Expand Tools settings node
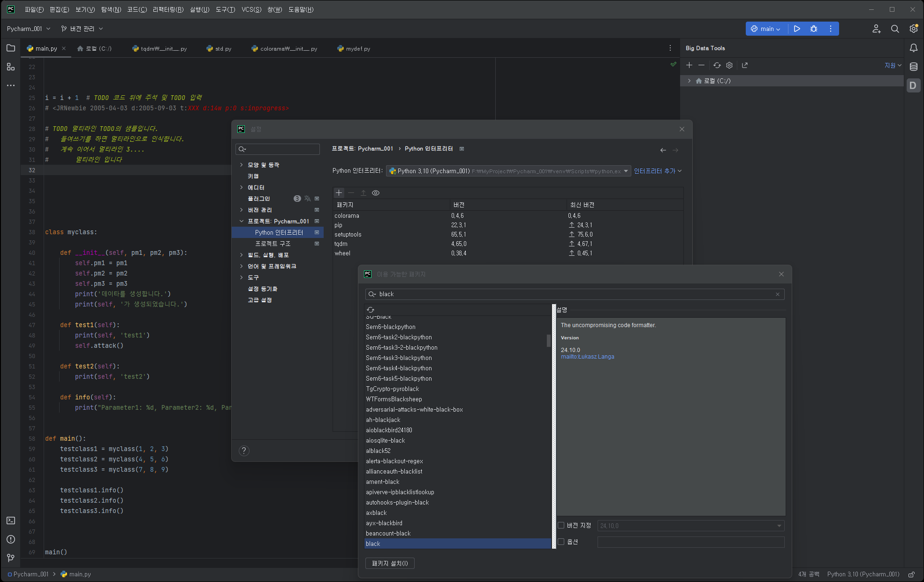Screen dimensions: 924x582 [x=242, y=277]
